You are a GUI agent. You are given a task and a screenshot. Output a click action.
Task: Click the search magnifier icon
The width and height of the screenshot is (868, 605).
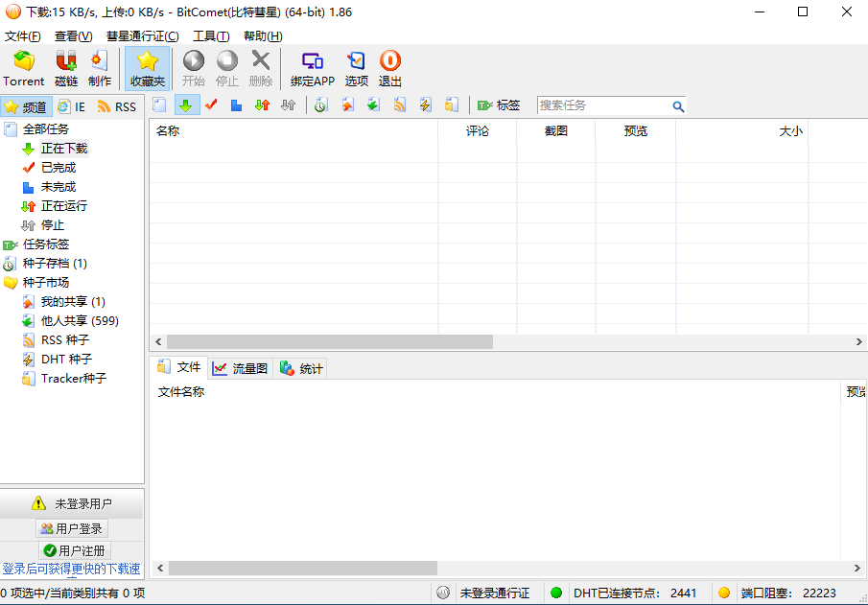[678, 106]
